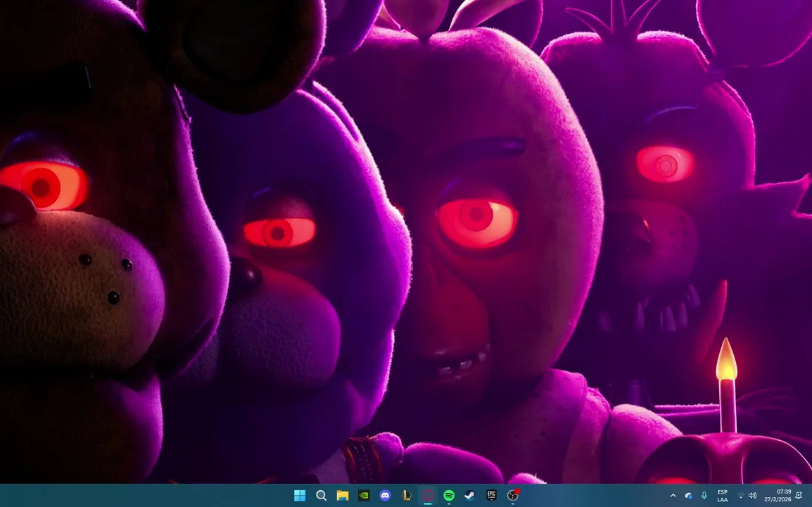This screenshot has height=507, width=812.
Task: Open OneDrive cloud tray icon
Action: [x=688, y=496]
